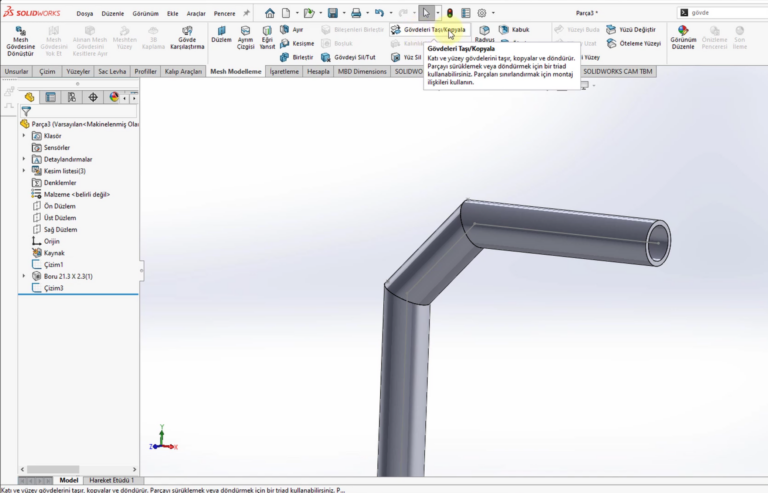This screenshot has width=768, height=493.
Task: Expand the Kesim listesi(3) node
Action: coord(24,171)
